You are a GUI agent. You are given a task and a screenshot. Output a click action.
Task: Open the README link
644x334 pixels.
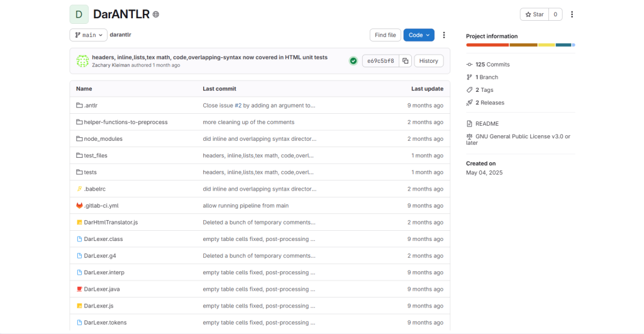(x=487, y=124)
